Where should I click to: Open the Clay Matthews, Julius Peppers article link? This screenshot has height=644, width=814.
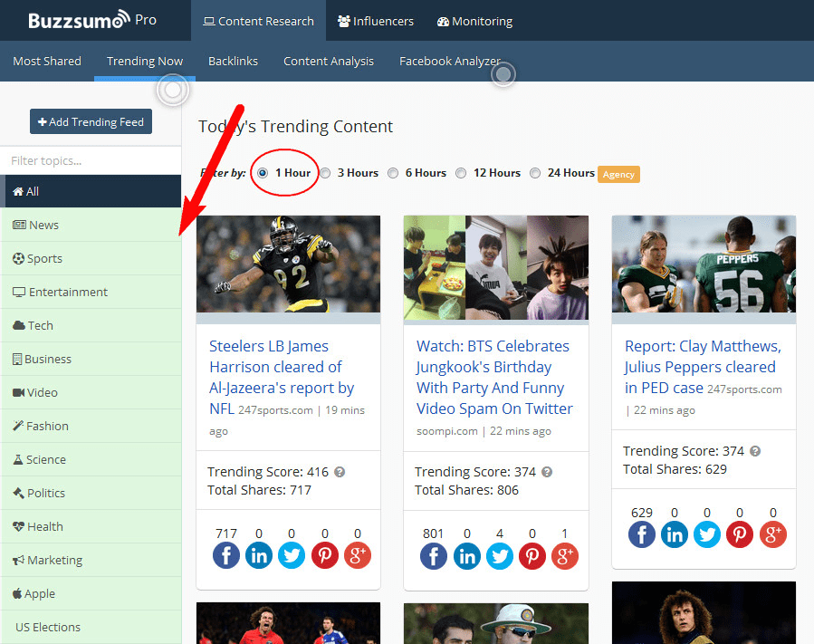pyautogui.click(x=703, y=367)
